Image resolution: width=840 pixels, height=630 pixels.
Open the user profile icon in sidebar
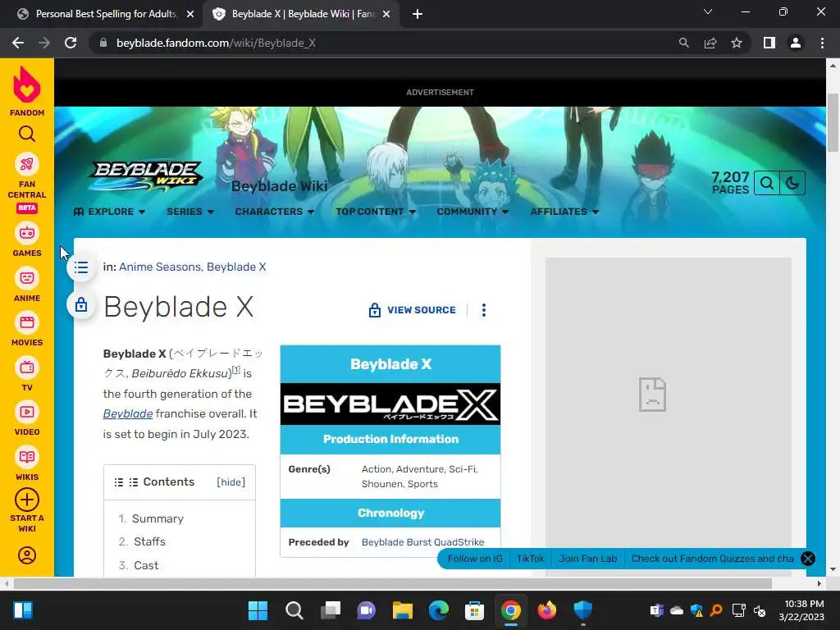tap(27, 555)
